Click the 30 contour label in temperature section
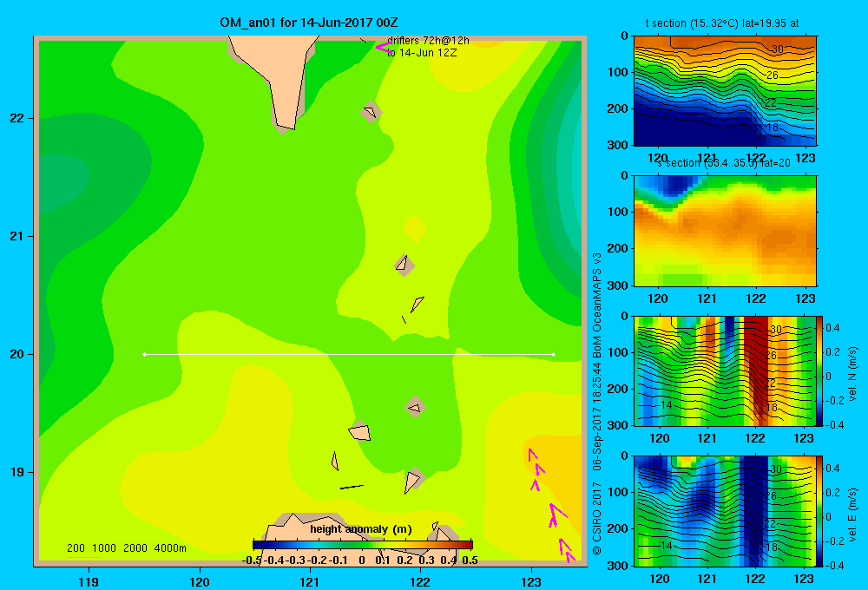The height and width of the screenshot is (590, 868). pyautogui.click(x=778, y=49)
